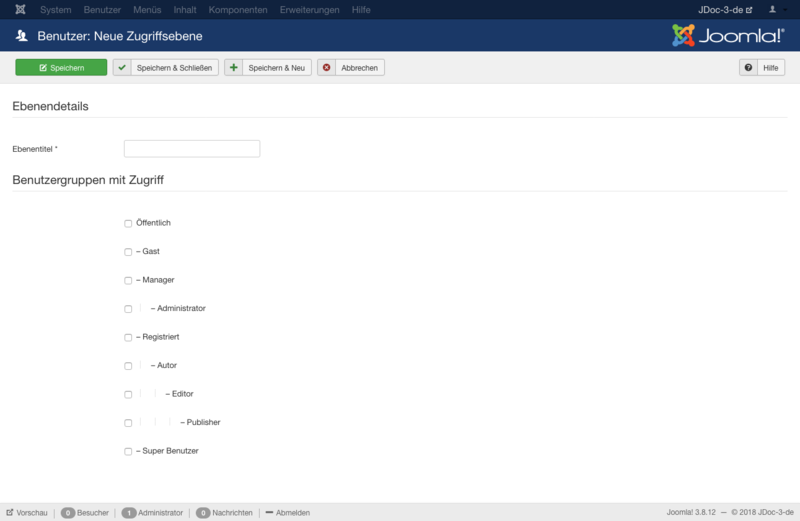The height and width of the screenshot is (521, 800).
Task: Click the Abmelden logout link in footer
Action: (x=287, y=512)
